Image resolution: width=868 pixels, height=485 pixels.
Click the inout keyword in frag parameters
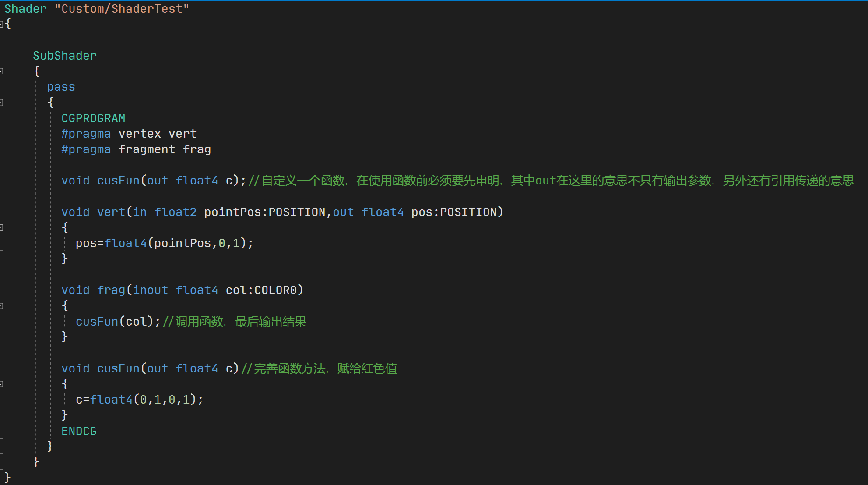(150, 290)
